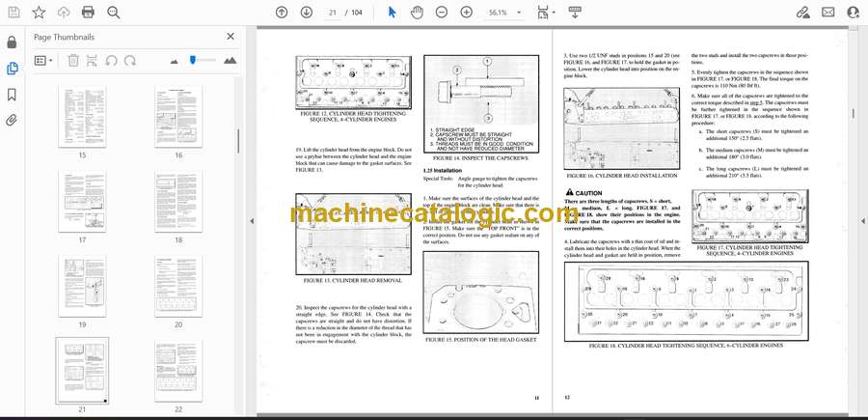Send the file by email envelope icon
Viewport: 868px width, 420px height.
point(828,13)
